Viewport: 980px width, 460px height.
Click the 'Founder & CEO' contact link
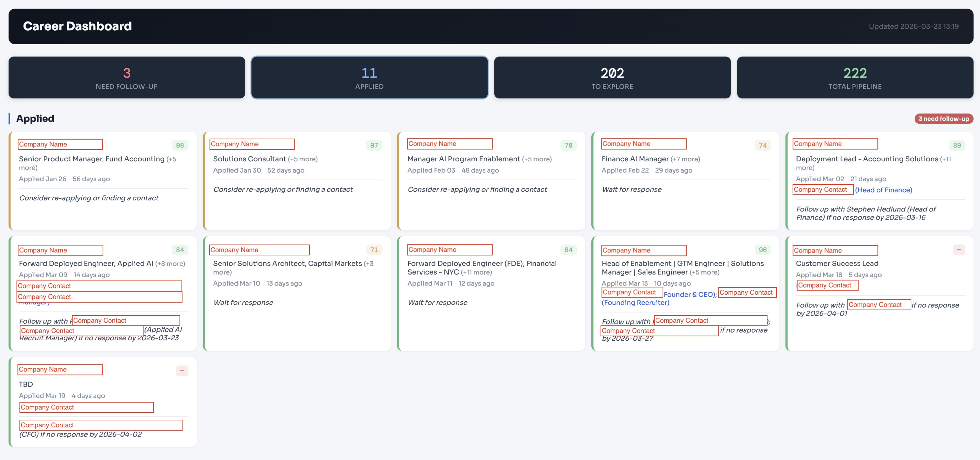(x=690, y=294)
